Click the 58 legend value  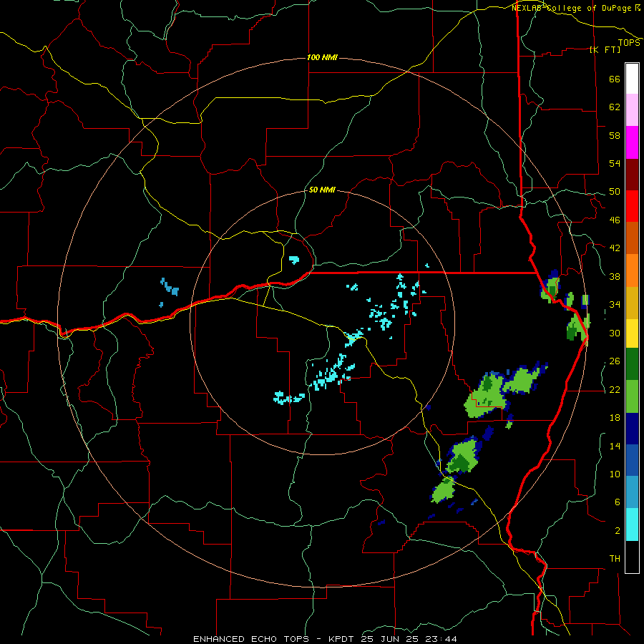(615, 135)
